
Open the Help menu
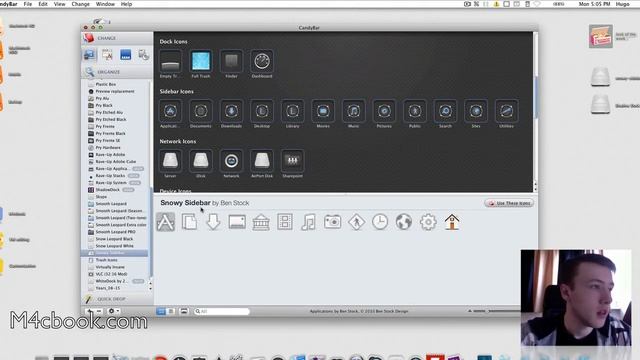click(x=127, y=4)
